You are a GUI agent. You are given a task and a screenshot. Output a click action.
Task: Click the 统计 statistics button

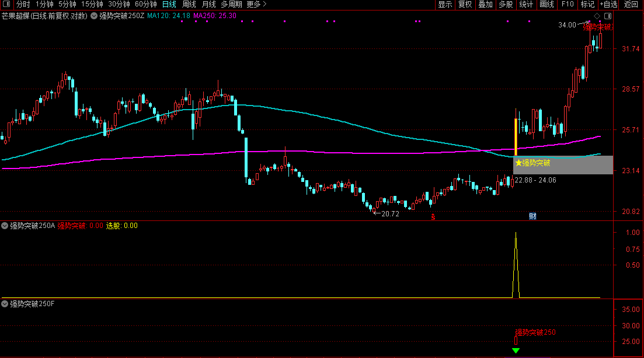coord(526,5)
